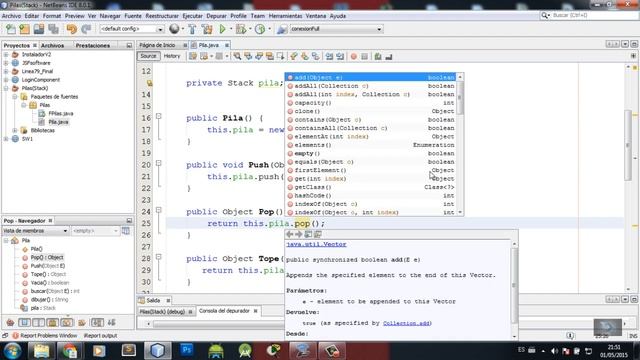
Task: Click the completion list vertical scrollbar
Action: (460, 145)
